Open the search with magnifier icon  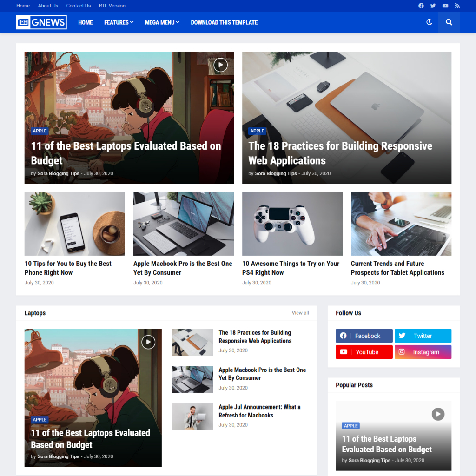449,22
